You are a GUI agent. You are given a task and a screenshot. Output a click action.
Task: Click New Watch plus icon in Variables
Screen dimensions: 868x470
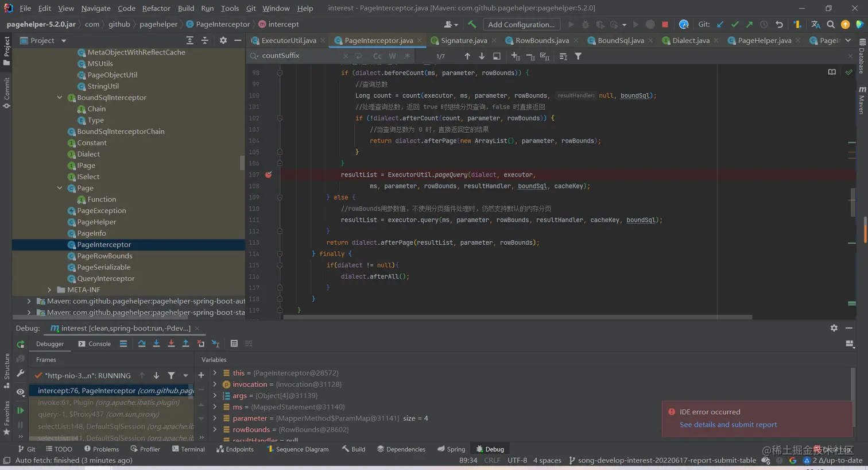pyautogui.click(x=201, y=375)
